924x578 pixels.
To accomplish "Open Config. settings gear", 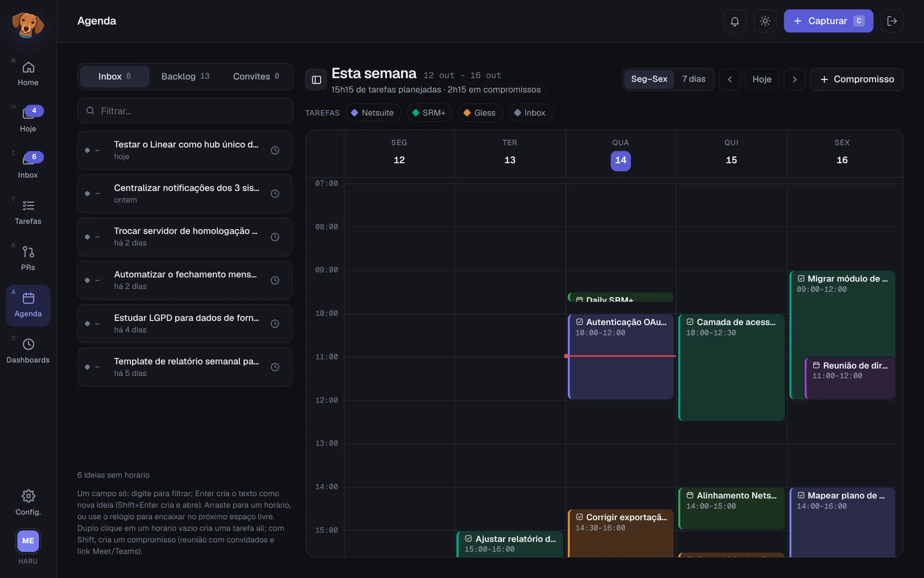I will [x=28, y=503].
